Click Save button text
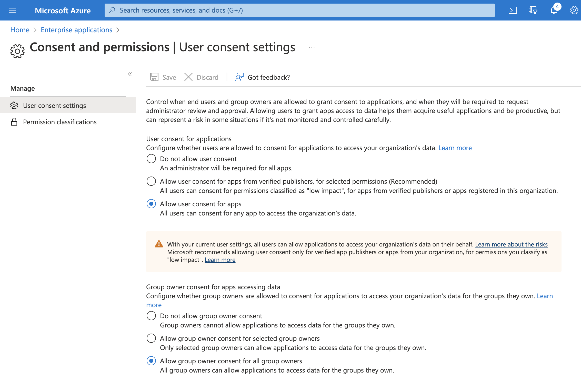This screenshot has height=392, width=581. (169, 77)
